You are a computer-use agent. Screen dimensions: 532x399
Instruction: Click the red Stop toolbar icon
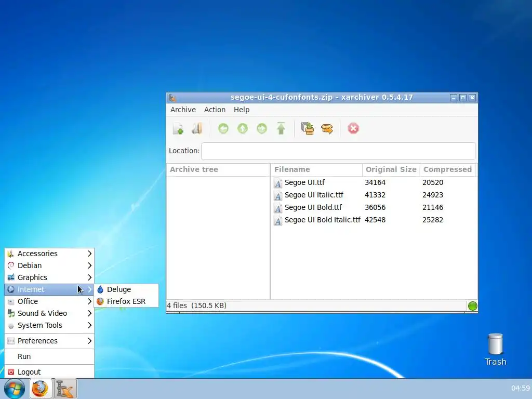pyautogui.click(x=353, y=129)
